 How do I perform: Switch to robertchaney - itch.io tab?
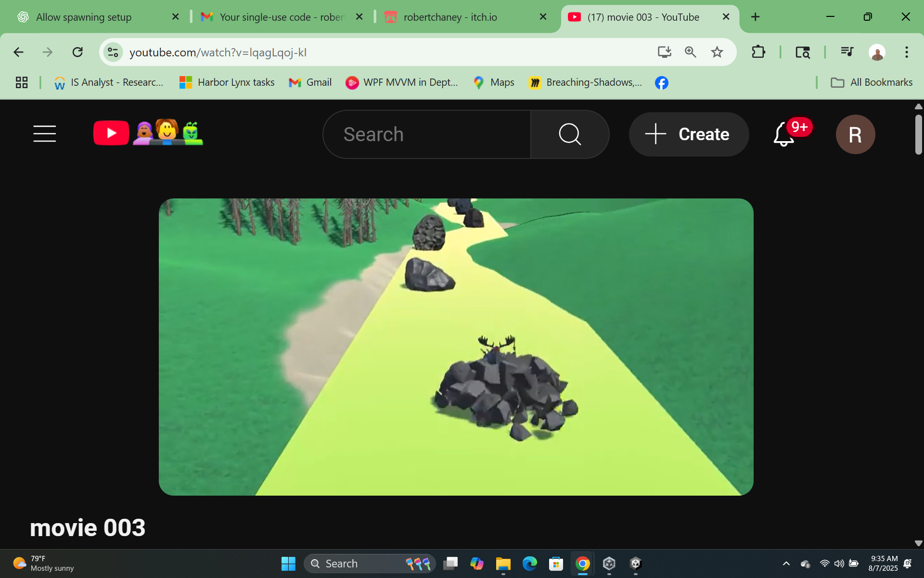pos(450,17)
